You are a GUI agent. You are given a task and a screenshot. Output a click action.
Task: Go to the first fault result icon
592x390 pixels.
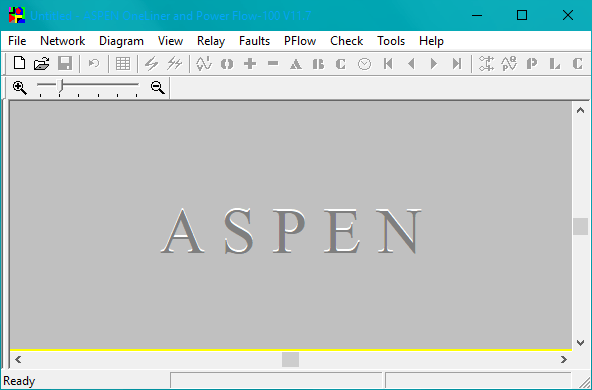[x=388, y=64]
